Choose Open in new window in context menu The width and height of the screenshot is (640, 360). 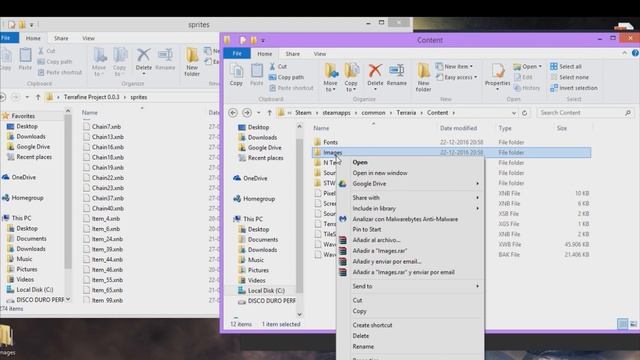[380, 173]
